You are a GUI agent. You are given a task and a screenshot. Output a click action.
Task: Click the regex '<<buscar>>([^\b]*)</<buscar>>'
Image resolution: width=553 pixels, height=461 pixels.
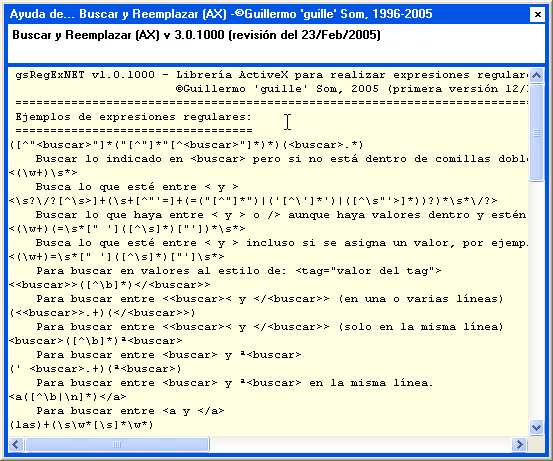pos(110,285)
